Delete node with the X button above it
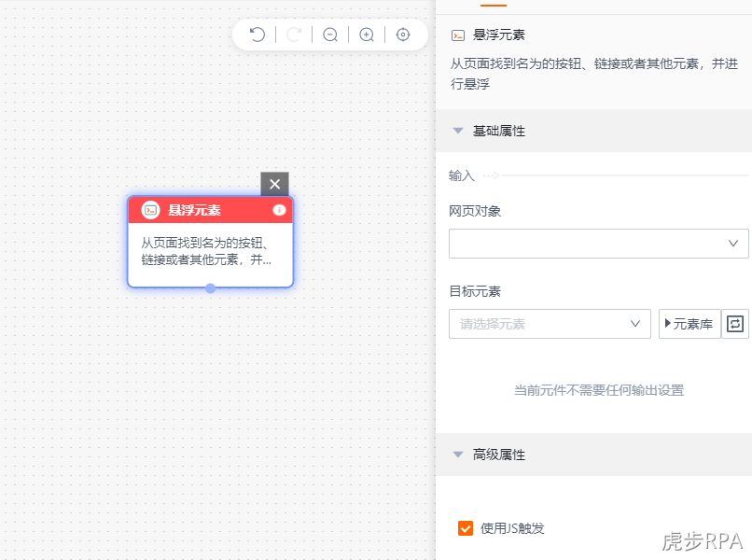Viewport: 752px width, 560px height. pos(274,184)
